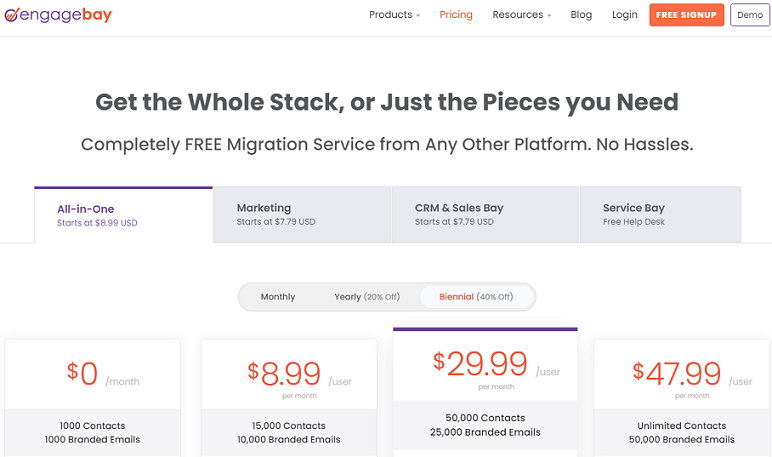Click 'Starts at $8.99 USD' text
This screenshot has height=457, width=772.
click(97, 223)
